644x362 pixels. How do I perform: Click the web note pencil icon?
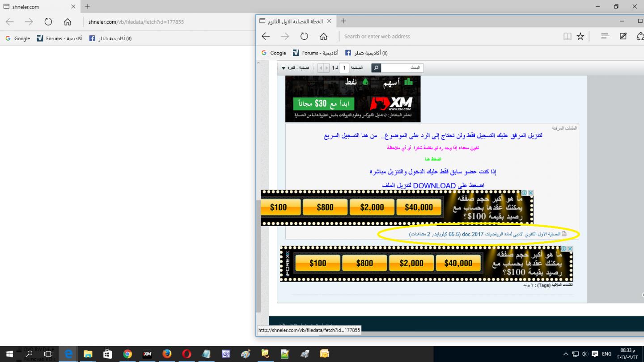(x=623, y=36)
